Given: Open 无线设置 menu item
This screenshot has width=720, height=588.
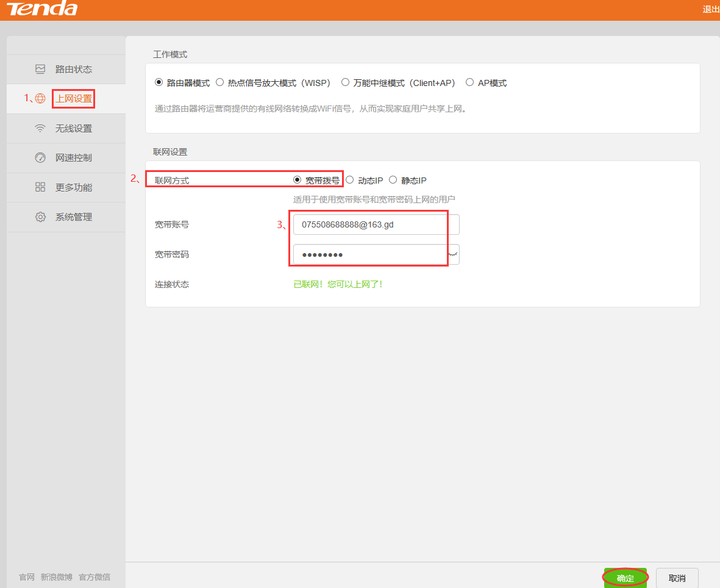Looking at the screenshot, I should [73, 129].
